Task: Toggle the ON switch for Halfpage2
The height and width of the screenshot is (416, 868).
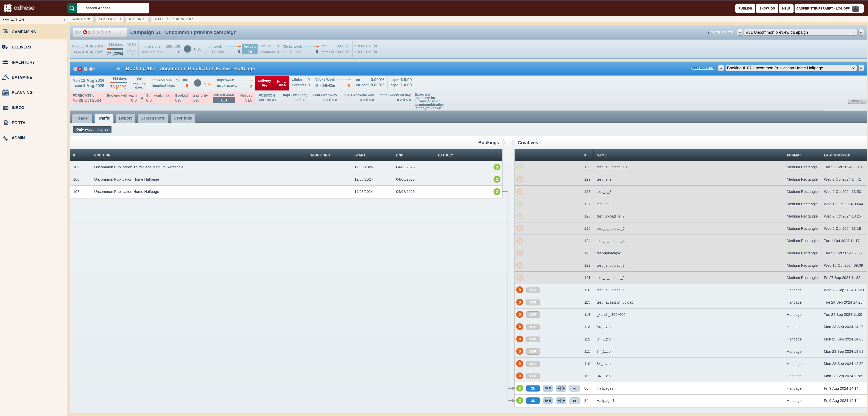Action: click(x=533, y=388)
